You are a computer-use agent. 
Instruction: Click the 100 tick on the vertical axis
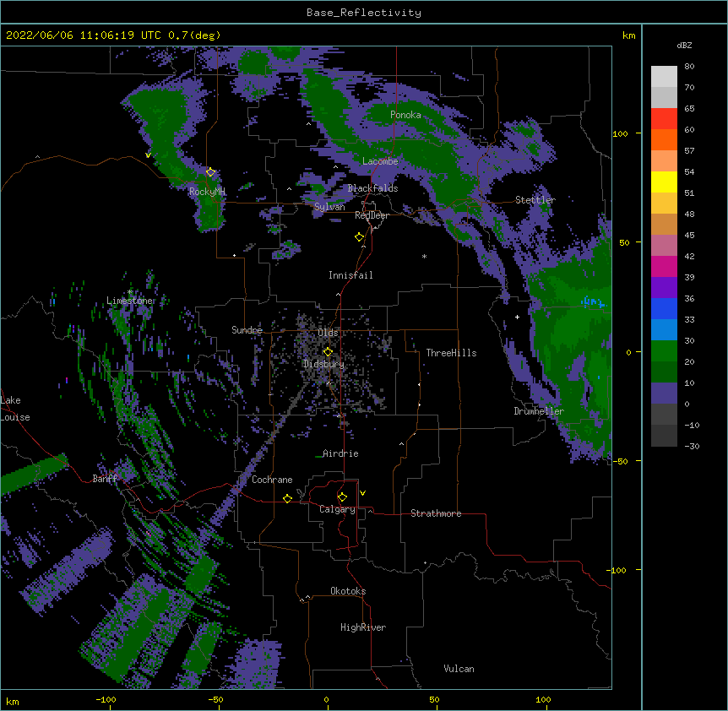tap(620, 133)
